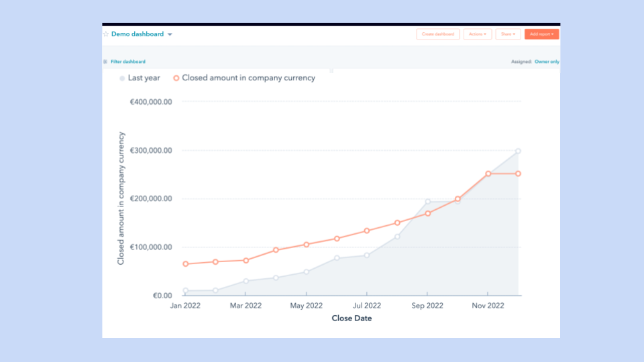Screen dimensions: 644x362
Task: Click the €200,000.00 axis label
Action: [151, 198]
